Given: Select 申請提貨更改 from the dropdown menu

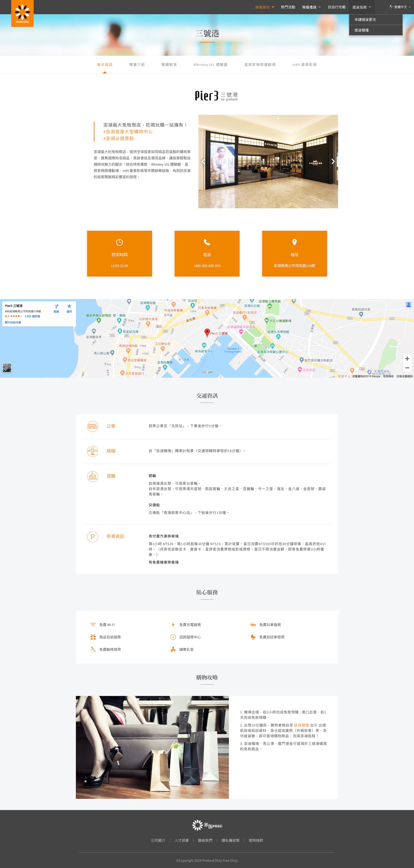Looking at the screenshot, I should tap(365, 20).
